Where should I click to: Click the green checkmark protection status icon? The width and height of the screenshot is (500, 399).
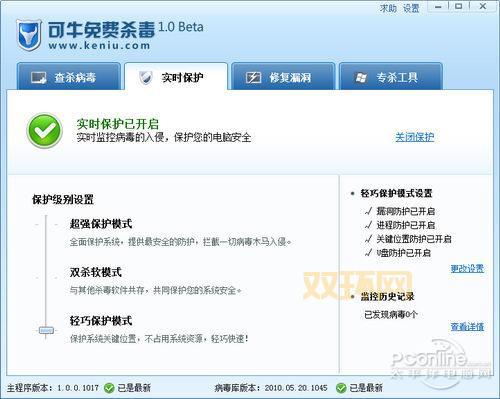click(45, 131)
